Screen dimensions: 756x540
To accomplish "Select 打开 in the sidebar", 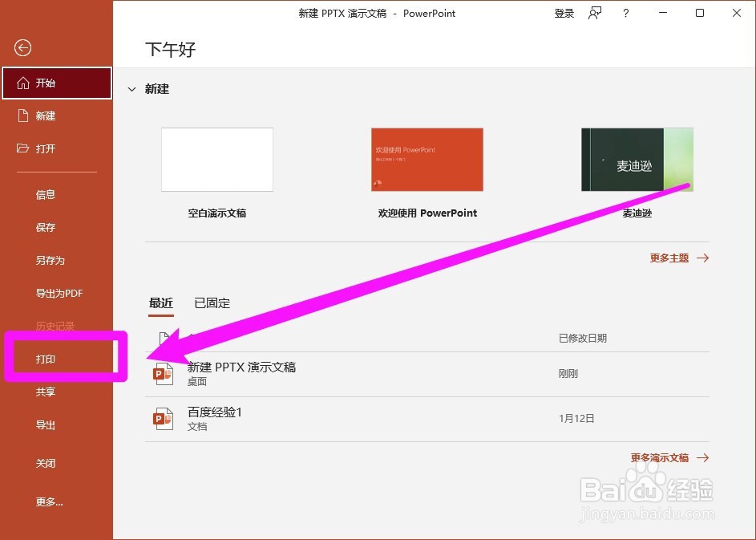I will (x=57, y=148).
